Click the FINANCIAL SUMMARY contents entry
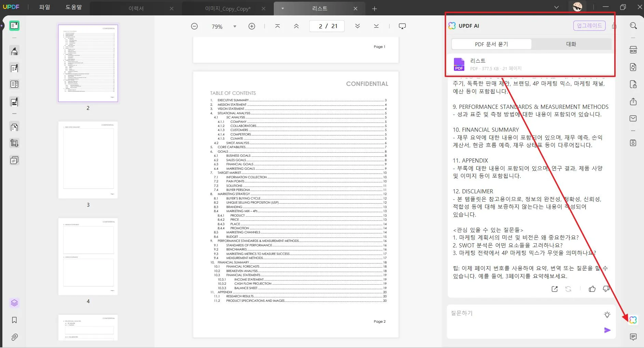The image size is (644, 348). click(299, 262)
